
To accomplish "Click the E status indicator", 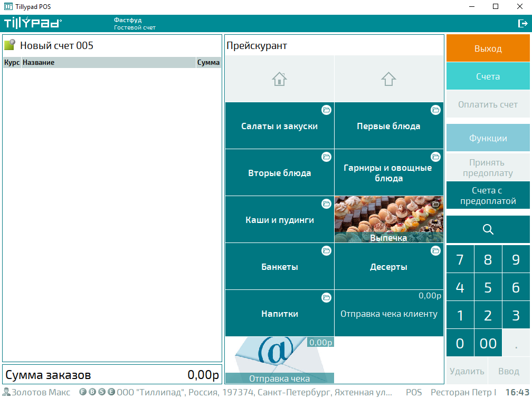I will 111,392.
